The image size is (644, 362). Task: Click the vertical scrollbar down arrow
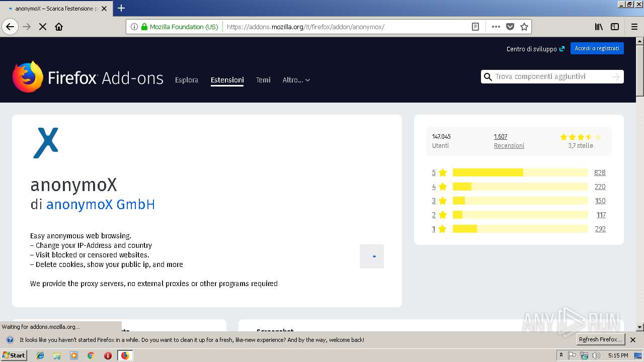(640, 327)
